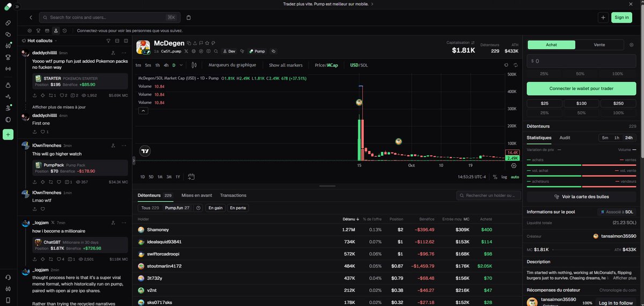Select the Vente sell toggle

599,45
